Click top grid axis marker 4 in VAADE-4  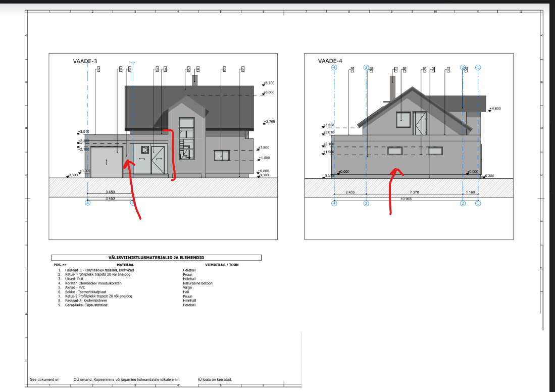click(334, 67)
